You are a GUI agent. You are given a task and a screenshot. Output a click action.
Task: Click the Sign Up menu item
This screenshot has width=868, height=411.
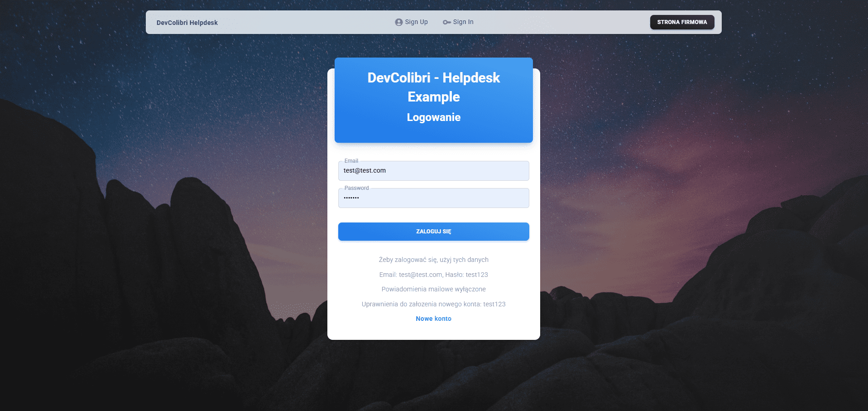pyautogui.click(x=416, y=22)
